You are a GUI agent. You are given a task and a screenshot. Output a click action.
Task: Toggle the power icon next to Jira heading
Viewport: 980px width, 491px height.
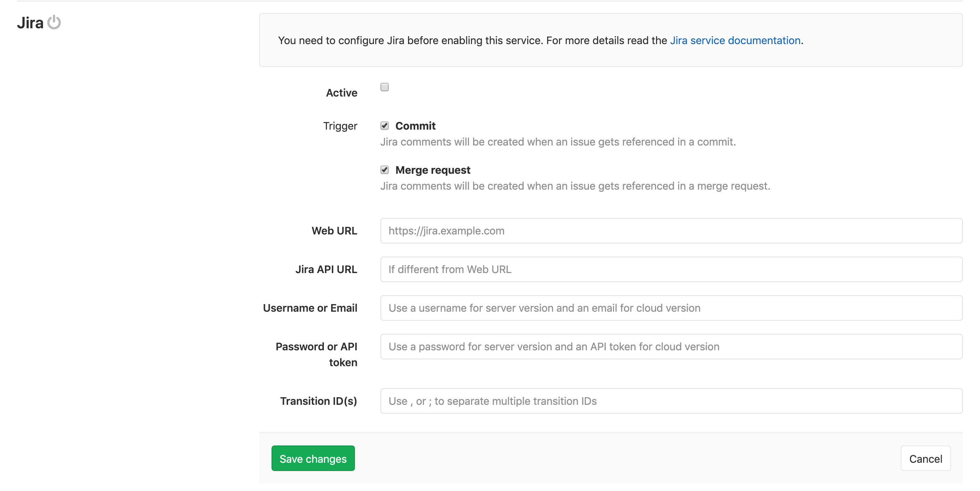tap(55, 23)
